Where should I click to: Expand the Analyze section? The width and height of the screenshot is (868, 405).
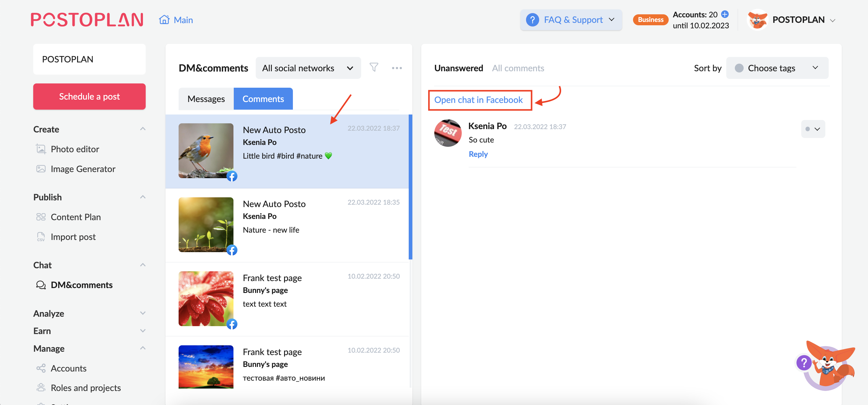(x=143, y=313)
